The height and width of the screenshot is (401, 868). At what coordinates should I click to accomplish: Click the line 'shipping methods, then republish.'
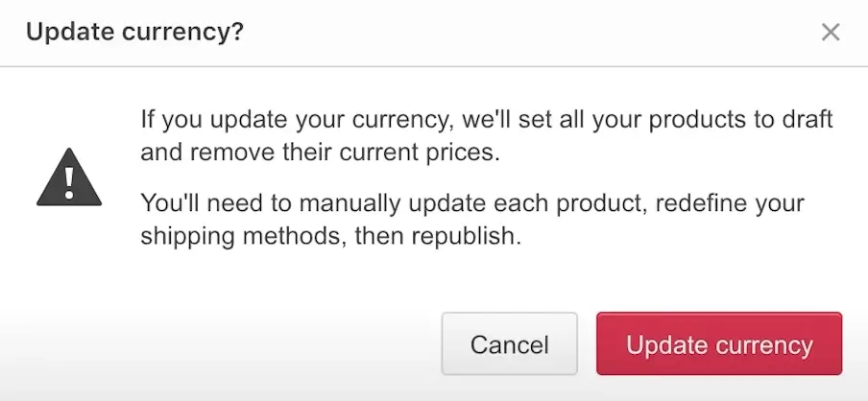point(331,237)
